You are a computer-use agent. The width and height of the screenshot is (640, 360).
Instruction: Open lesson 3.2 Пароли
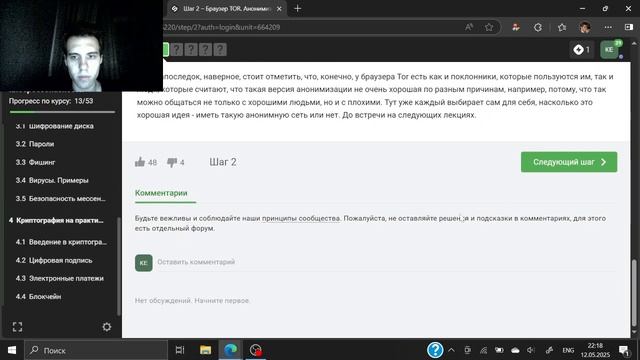[x=35, y=144]
